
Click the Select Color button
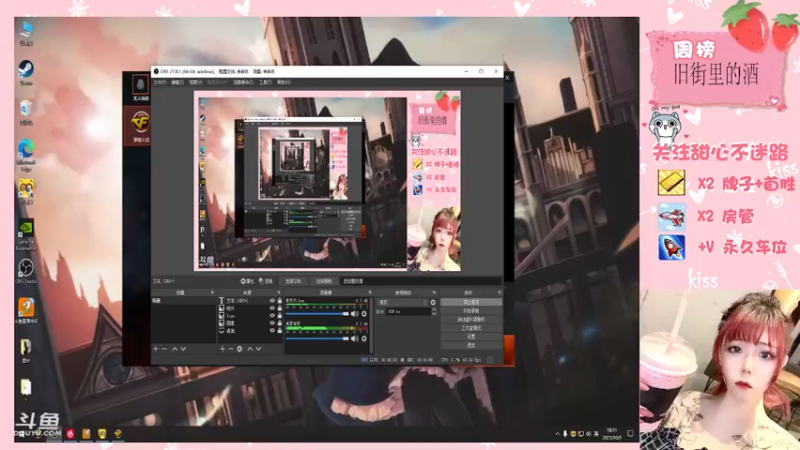point(323,281)
